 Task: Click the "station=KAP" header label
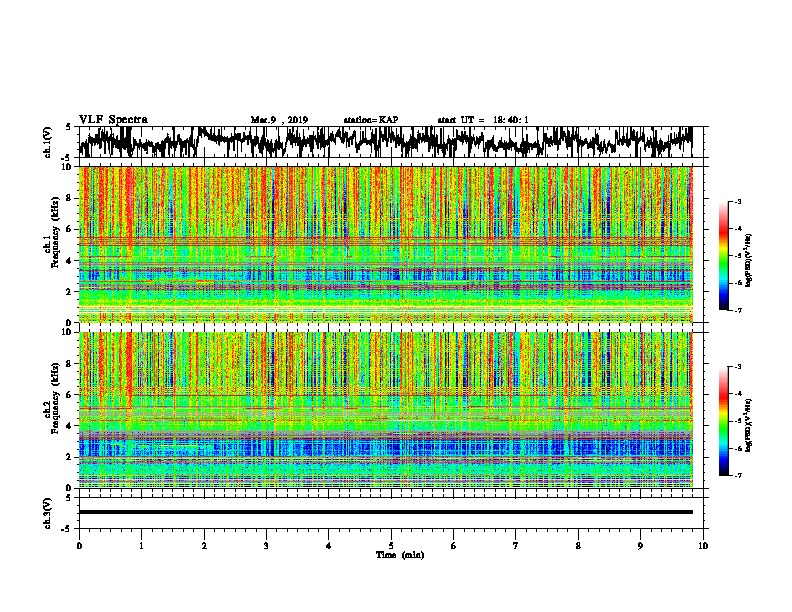(371, 120)
